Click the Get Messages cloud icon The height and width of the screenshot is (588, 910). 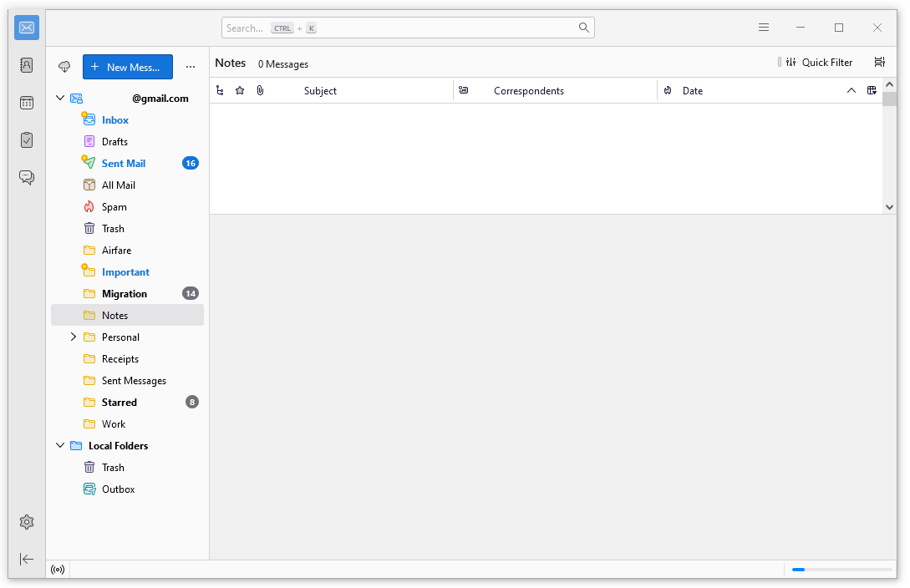[64, 67]
